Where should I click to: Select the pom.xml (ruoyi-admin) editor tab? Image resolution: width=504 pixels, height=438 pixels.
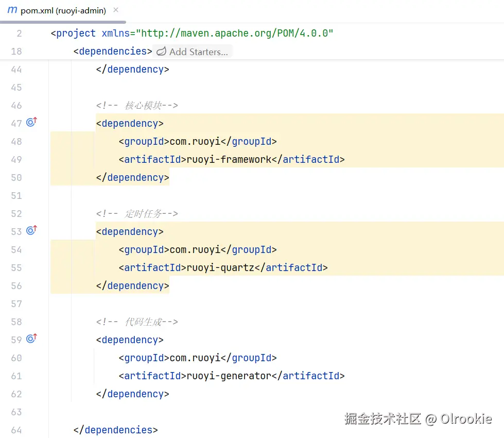pos(63,11)
